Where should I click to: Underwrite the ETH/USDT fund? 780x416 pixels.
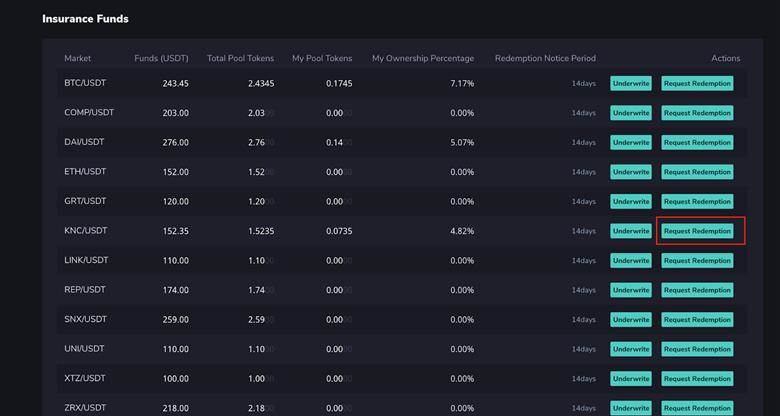pos(631,172)
